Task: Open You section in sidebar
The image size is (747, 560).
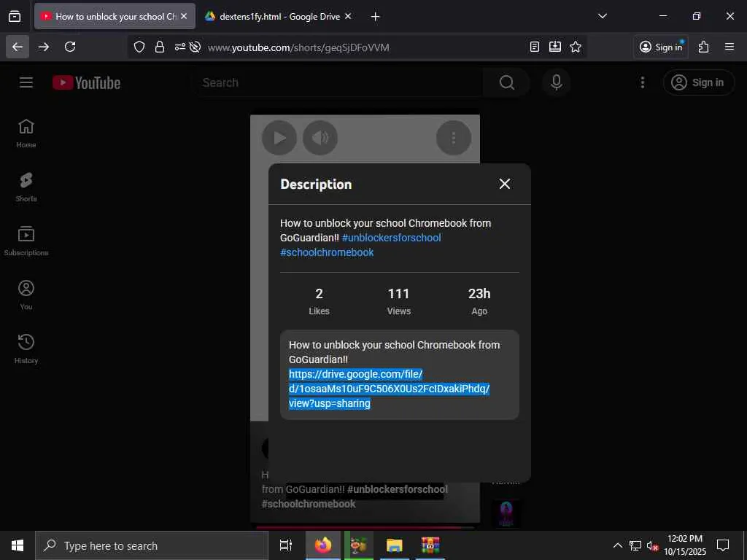Action: pyautogui.click(x=26, y=295)
